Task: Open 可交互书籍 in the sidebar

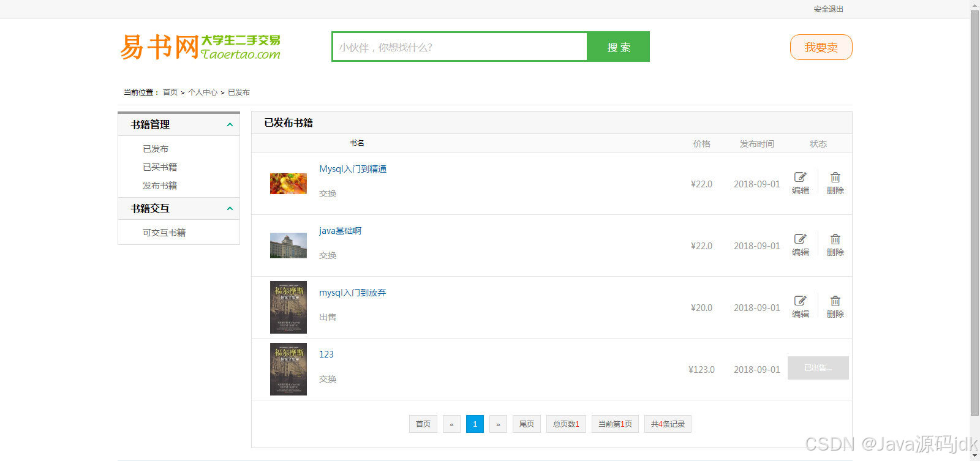Action: [x=164, y=233]
